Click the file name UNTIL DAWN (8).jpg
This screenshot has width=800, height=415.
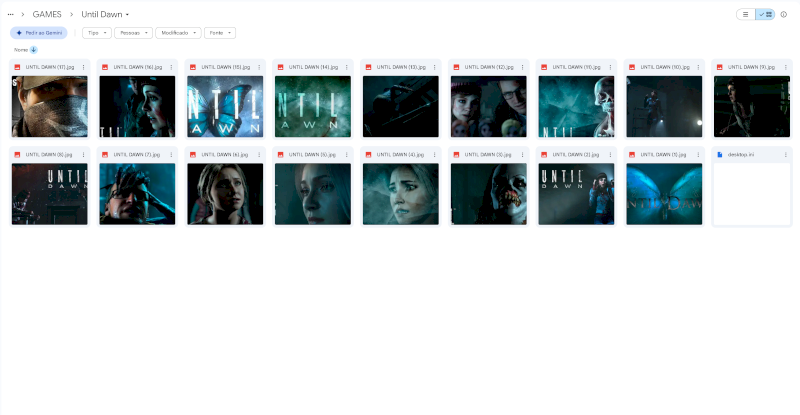point(49,155)
